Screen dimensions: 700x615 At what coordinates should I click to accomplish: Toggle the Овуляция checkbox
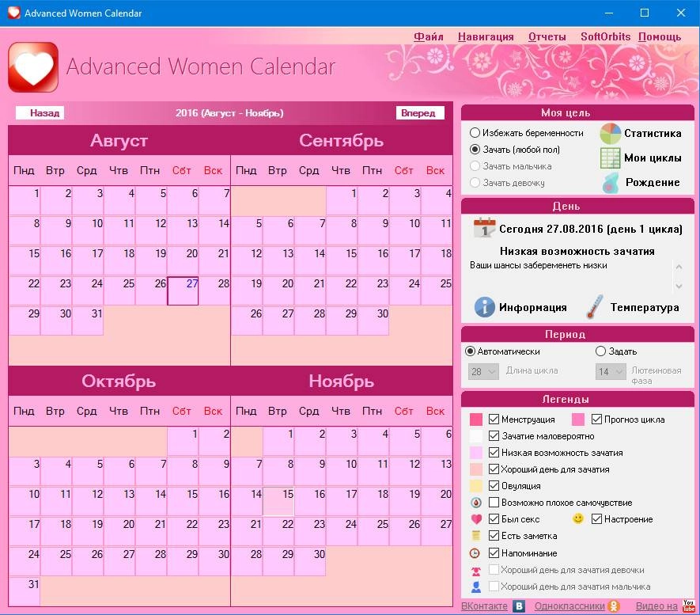click(x=494, y=485)
